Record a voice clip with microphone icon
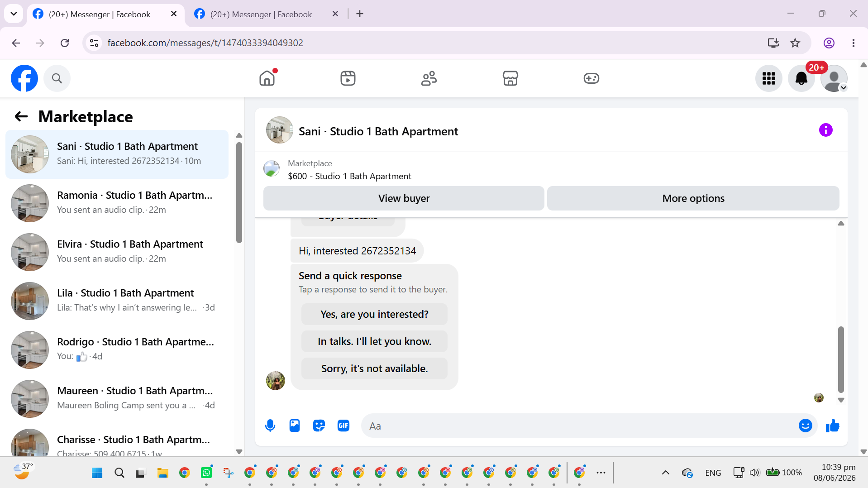This screenshot has width=868, height=488. [x=270, y=426]
